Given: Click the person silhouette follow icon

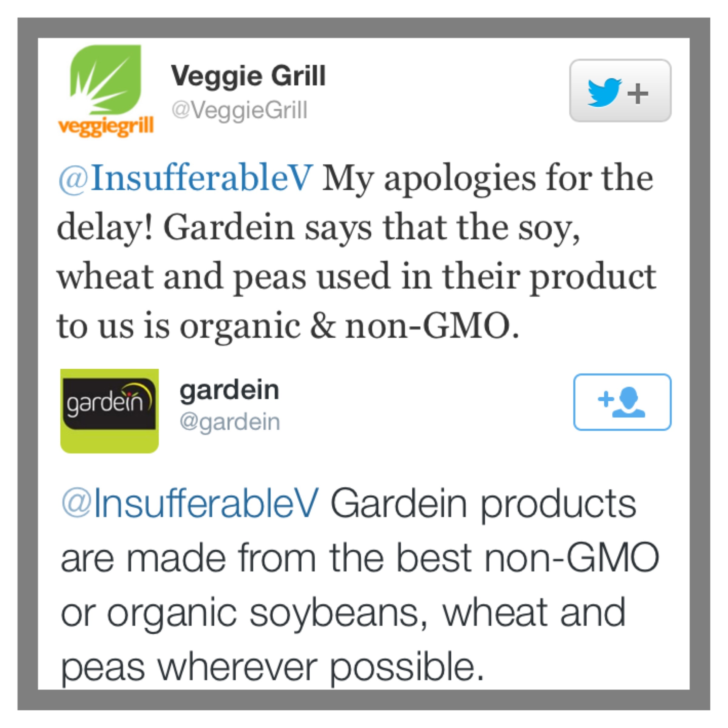Looking at the screenshot, I should (x=629, y=403).
